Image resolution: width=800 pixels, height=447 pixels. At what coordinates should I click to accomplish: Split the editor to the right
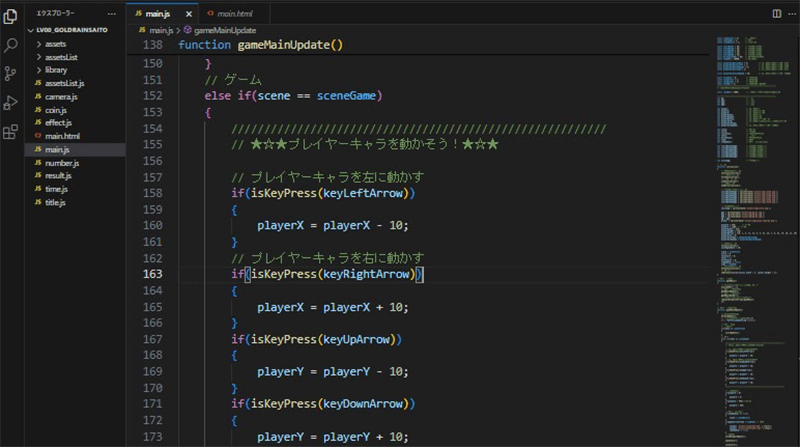coord(776,14)
